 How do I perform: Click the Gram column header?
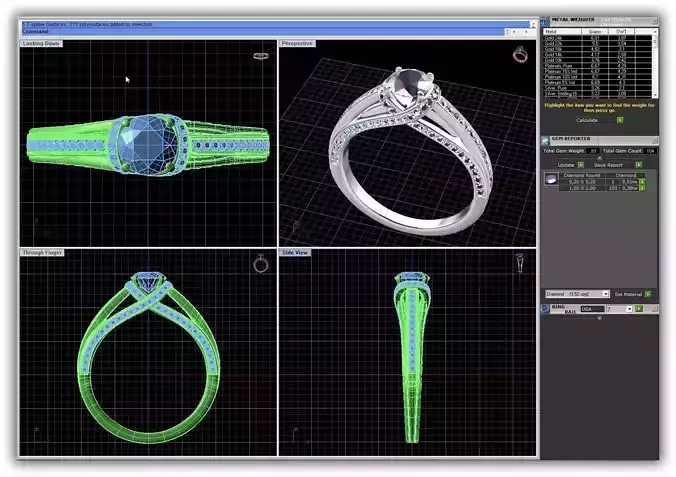595,31
